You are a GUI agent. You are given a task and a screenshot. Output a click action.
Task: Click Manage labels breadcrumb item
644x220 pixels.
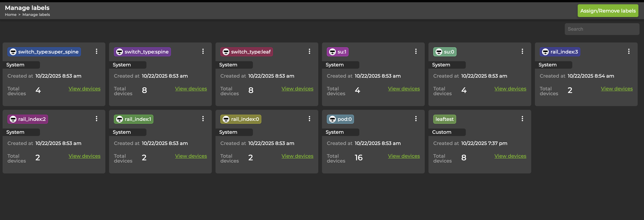36,15
